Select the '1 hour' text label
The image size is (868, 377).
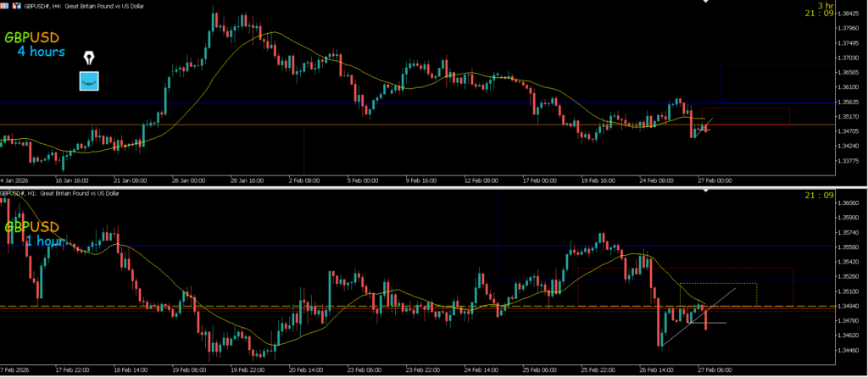42,241
